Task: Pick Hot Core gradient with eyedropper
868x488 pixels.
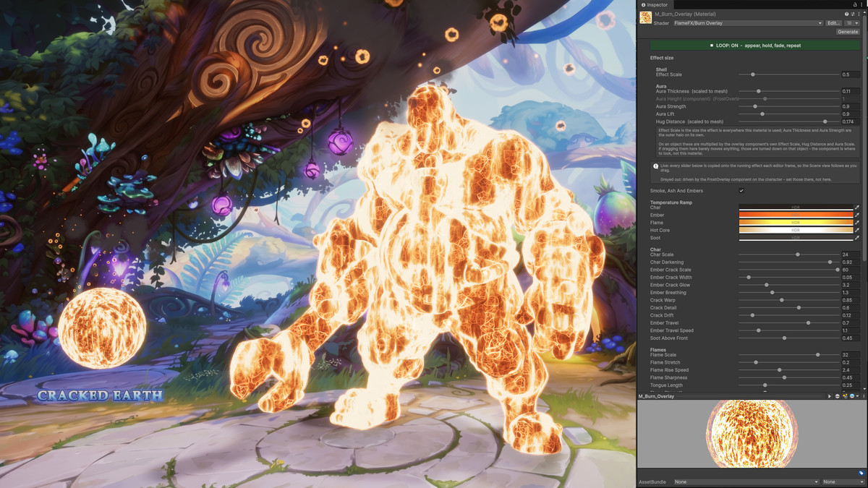Action: coord(857,230)
